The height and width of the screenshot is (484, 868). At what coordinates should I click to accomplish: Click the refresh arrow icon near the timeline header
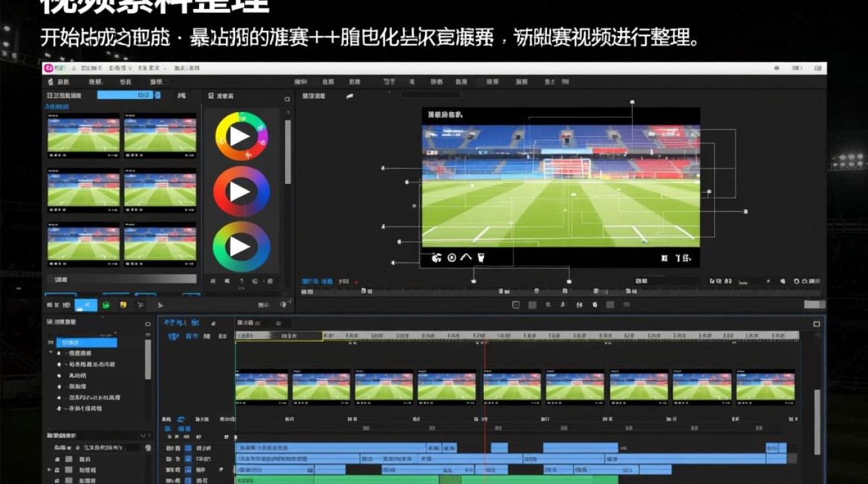coord(284,303)
